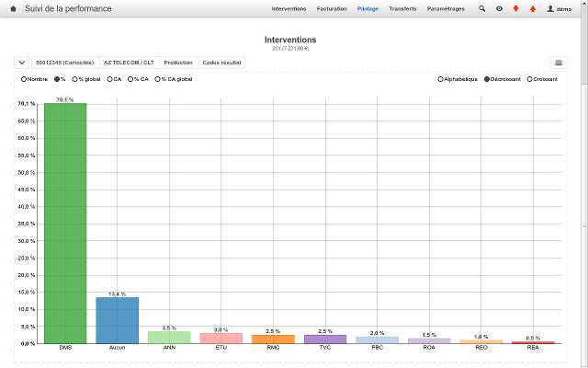
Task: Expand the breadcrumb chevron dropdown
Action: (22, 63)
